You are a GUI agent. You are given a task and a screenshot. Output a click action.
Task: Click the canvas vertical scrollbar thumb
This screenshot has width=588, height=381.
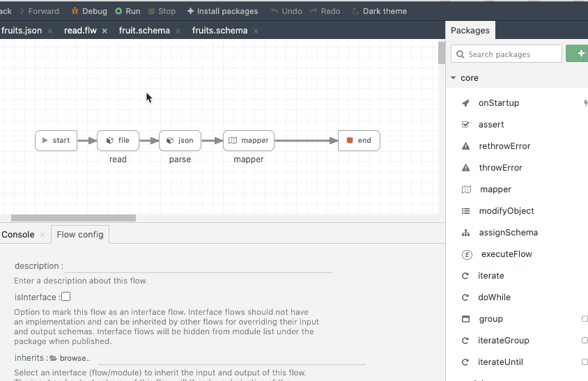pos(442,53)
